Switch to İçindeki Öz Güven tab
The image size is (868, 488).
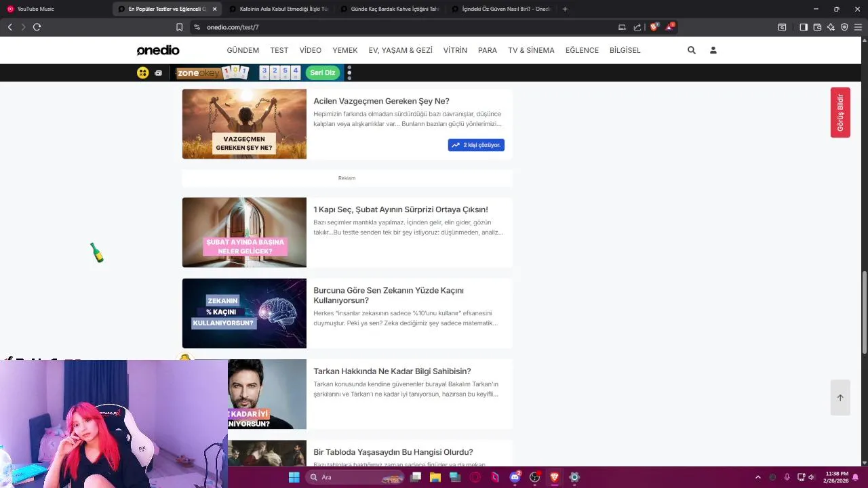[x=501, y=9]
